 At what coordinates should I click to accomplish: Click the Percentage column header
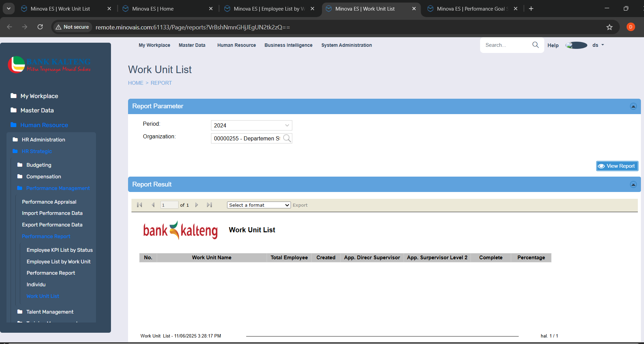tap(531, 258)
